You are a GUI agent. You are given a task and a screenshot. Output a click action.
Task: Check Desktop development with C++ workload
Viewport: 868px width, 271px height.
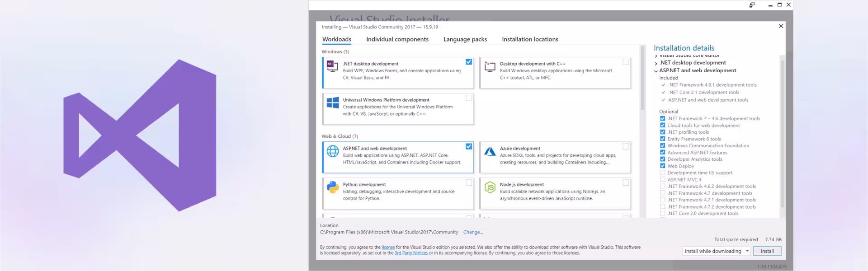[626, 62]
